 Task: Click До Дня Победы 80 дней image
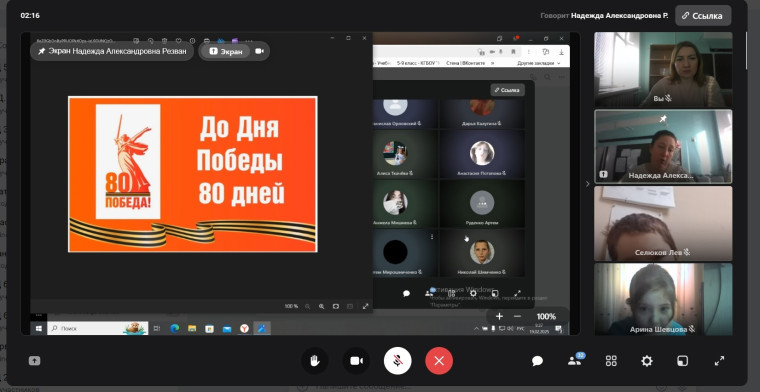[x=193, y=174]
